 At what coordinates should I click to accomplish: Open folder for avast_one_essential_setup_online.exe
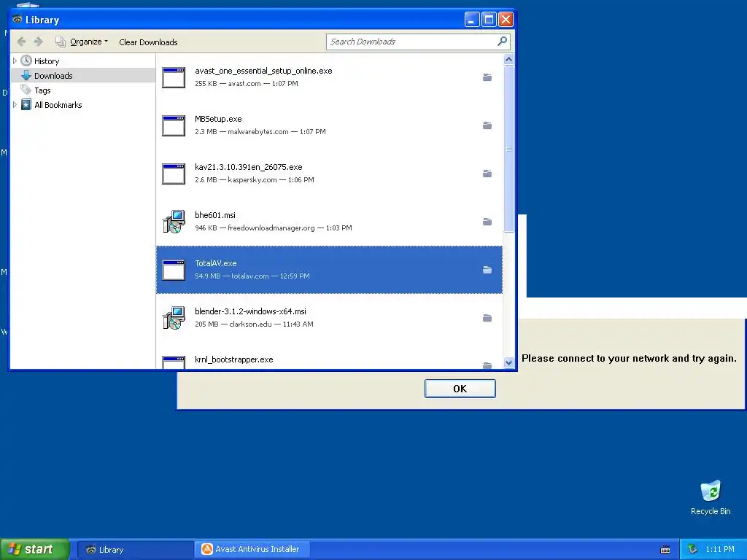[487, 77]
